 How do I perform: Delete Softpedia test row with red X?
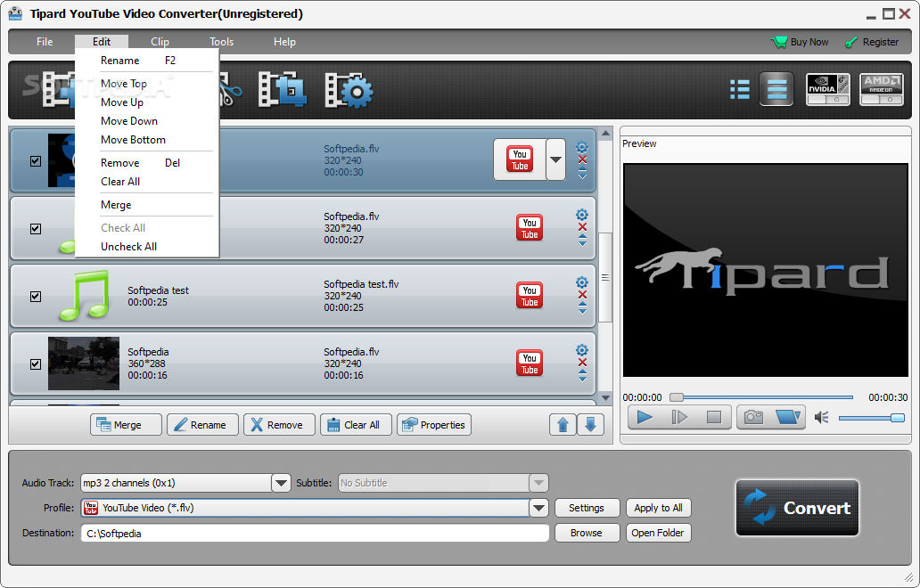(x=582, y=295)
